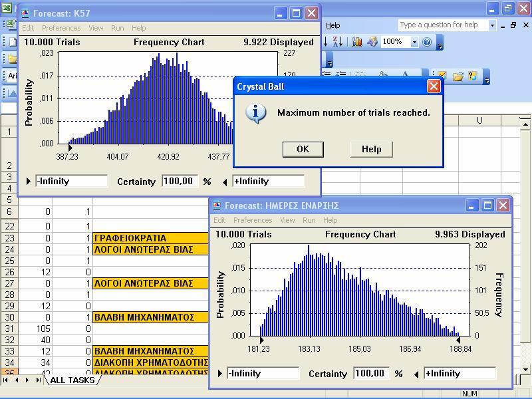Screen dimensions: 532x399
Task: Open View menu in ΗΜΕΡΕΣ ΕΝΑΡΞΗΣ forecast window
Action: tap(287, 220)
